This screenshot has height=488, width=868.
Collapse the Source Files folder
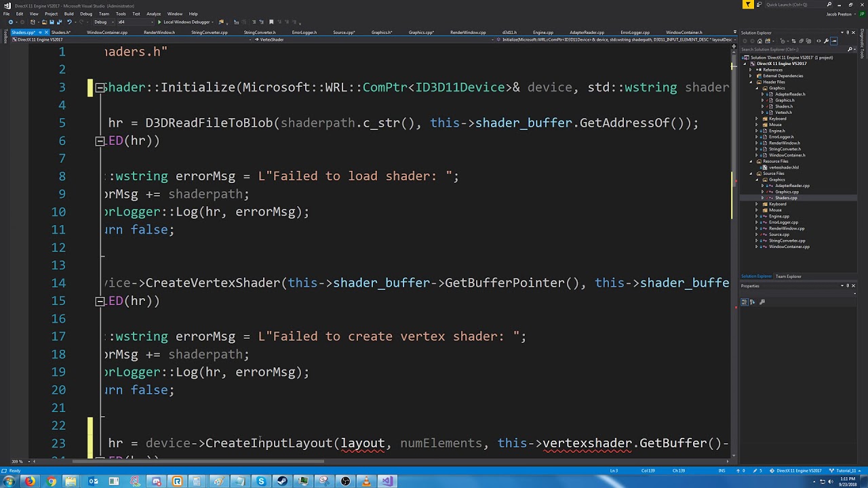click(750, 174)
